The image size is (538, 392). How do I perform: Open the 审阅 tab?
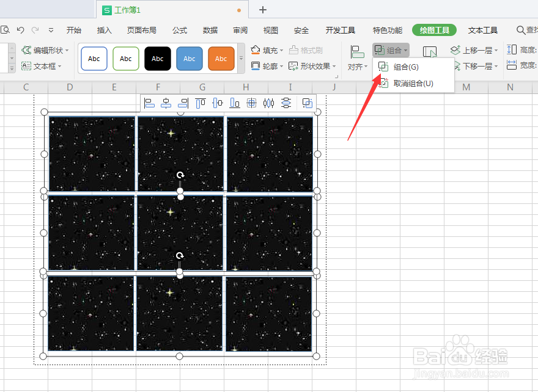pyautogui.click(x=240, y=30)
